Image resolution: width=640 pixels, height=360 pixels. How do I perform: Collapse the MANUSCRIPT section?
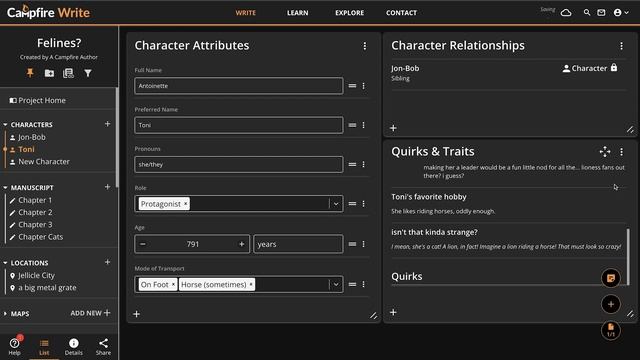(x=5, y=188)
